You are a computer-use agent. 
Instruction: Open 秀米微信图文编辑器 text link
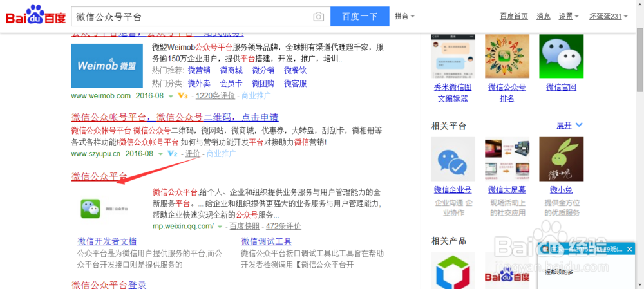[453, 93]
